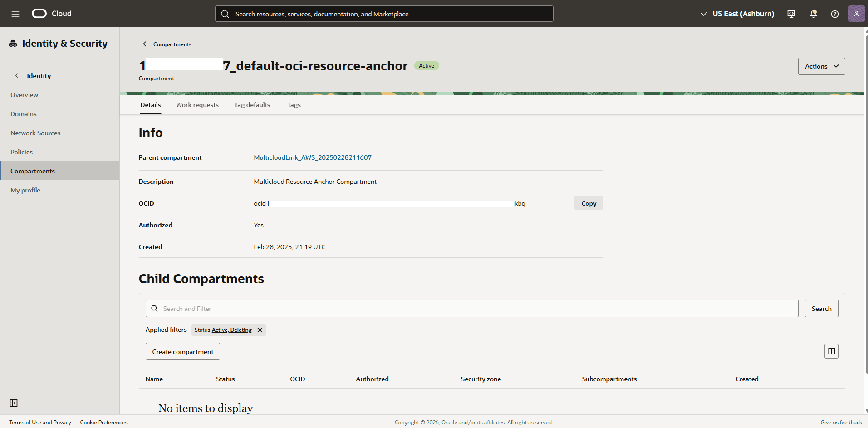Remove the Status Active, Deleting filter
The width and height of the screenshot is (868, 428).
click(x=260, y=330)
